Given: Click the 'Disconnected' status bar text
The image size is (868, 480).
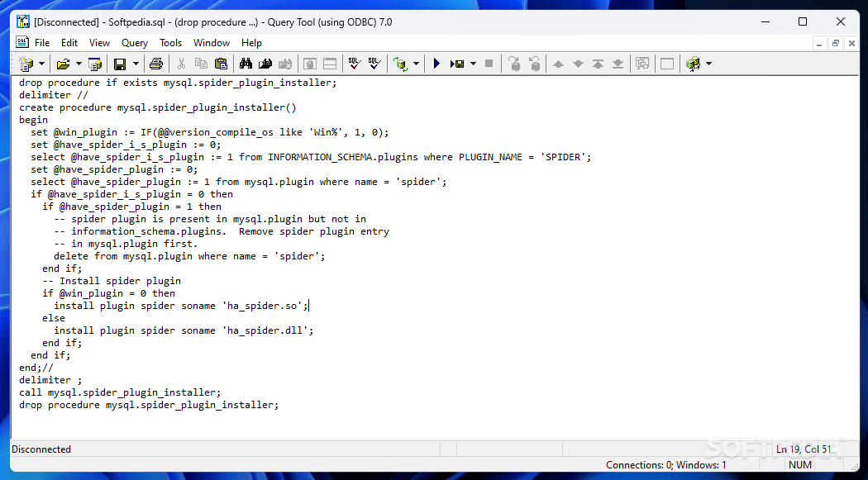Looking at the screenshot, I should 41,449.
